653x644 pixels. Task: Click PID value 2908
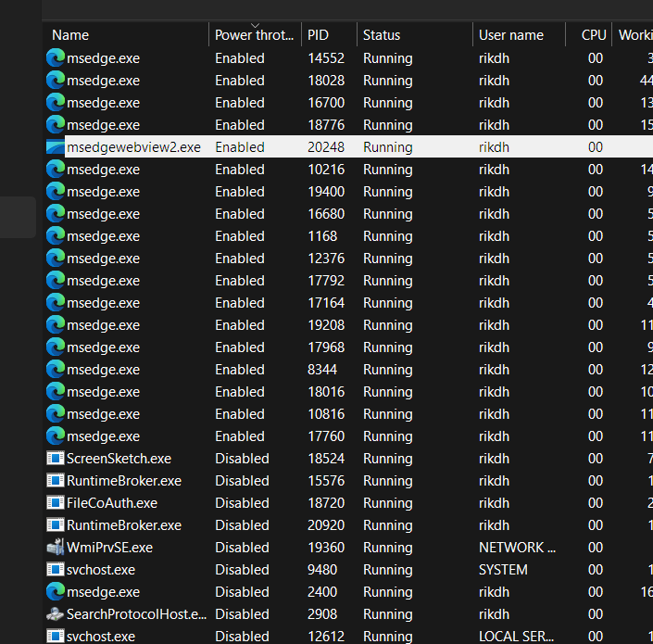tap(322, 614)
